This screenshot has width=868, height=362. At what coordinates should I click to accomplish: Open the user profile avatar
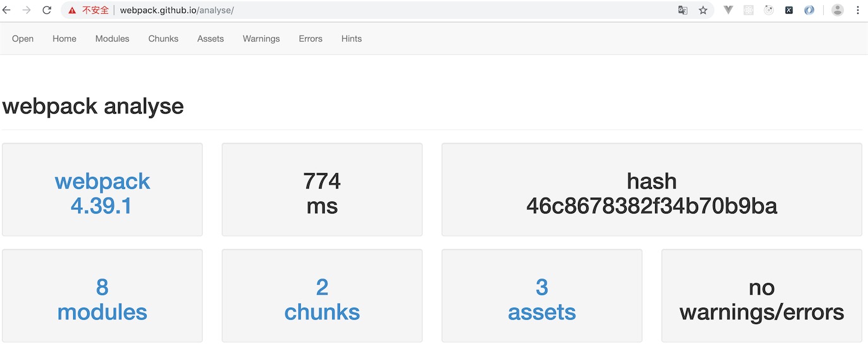[x=838, y=10]
